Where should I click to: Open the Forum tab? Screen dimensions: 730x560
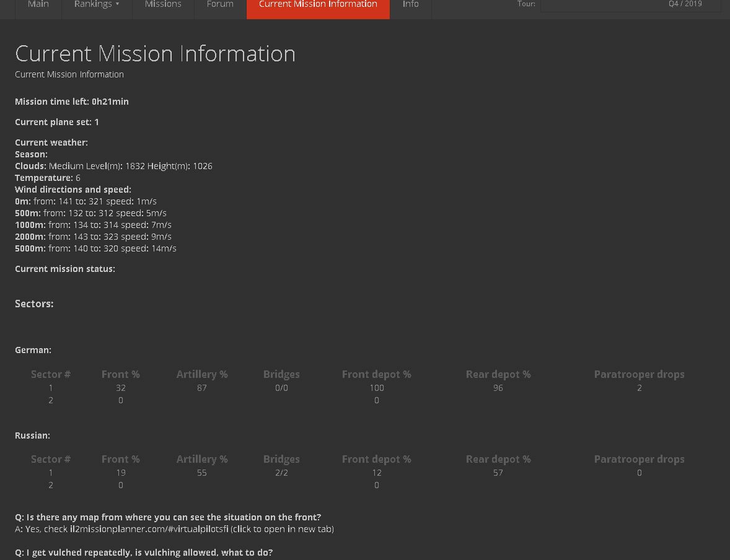click(x=220, y=5)
